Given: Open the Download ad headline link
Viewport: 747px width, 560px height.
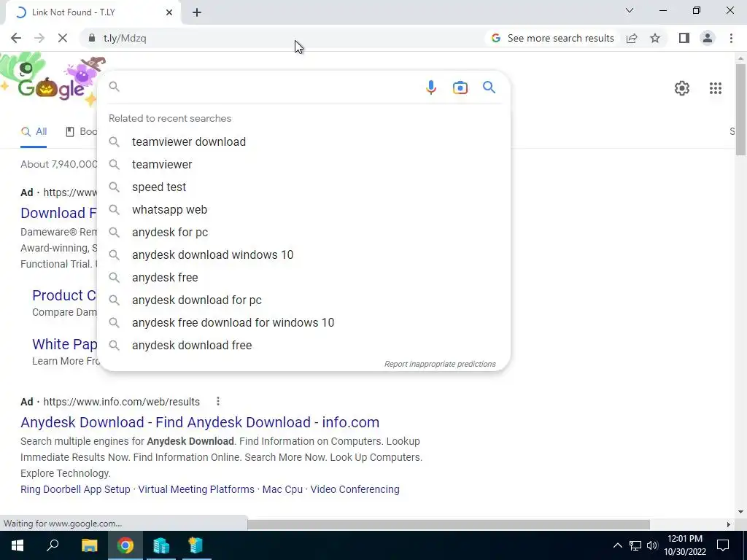Looking at the screenshot, I should [58, 213].
